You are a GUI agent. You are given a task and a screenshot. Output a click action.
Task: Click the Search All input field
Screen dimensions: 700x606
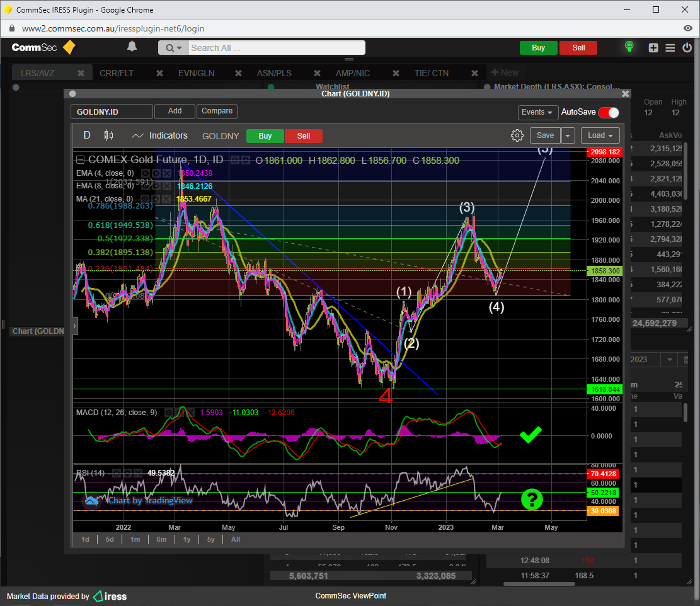pyautogui.click(x=277, y=48)
